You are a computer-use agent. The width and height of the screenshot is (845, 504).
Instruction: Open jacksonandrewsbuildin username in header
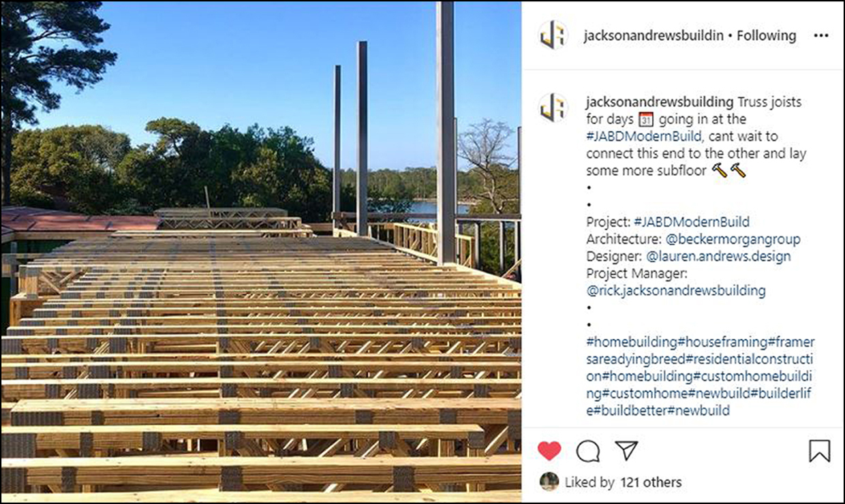653,35
